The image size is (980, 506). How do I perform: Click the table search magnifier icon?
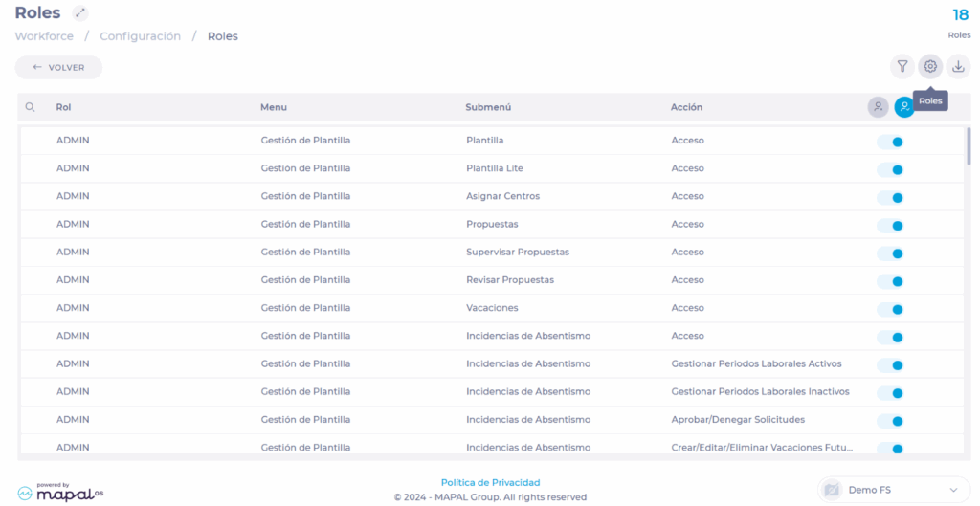31,107
